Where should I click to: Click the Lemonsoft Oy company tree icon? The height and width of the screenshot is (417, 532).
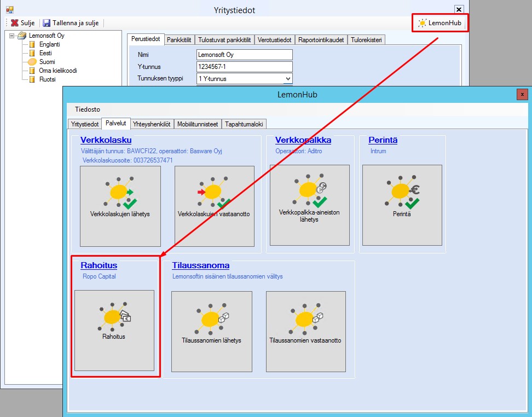[22, 35]
